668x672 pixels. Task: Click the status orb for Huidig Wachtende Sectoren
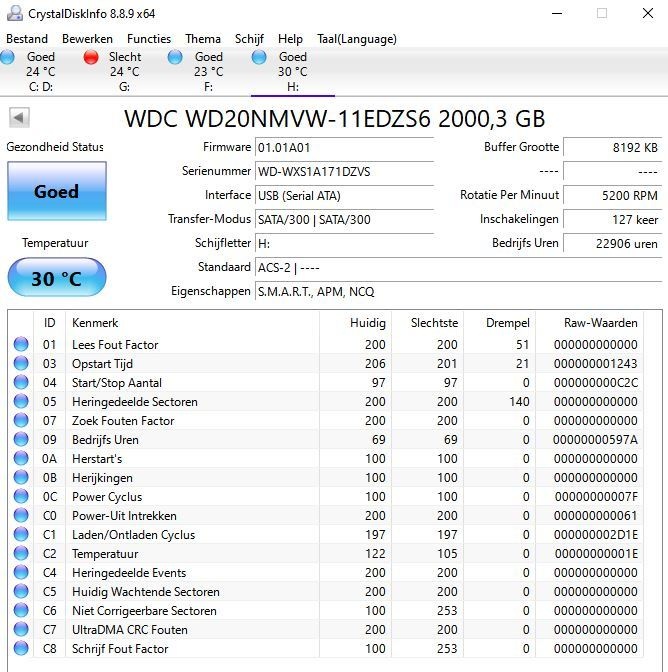[21, 591]
